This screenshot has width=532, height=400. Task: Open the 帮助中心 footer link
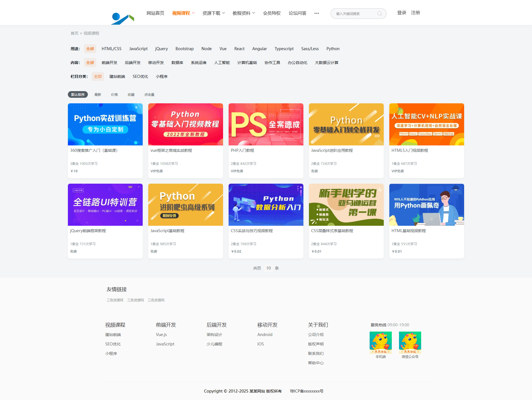[x=316, y=363]
